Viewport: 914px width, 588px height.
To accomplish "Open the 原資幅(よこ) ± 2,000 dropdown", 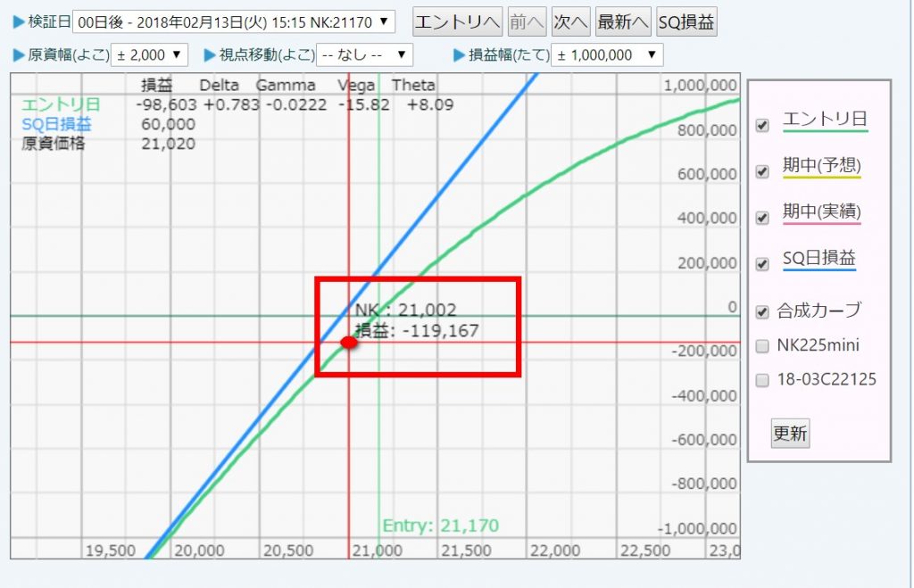I will (149, 54).
